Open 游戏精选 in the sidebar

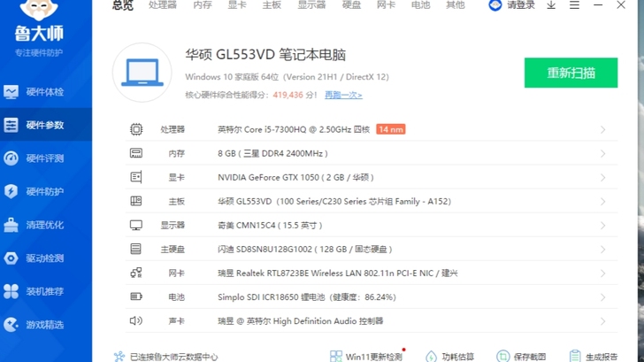(x=44, y=325)
